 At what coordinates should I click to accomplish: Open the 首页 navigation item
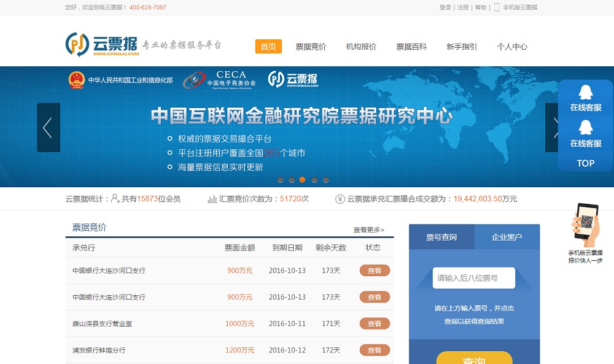click(268, 47)
